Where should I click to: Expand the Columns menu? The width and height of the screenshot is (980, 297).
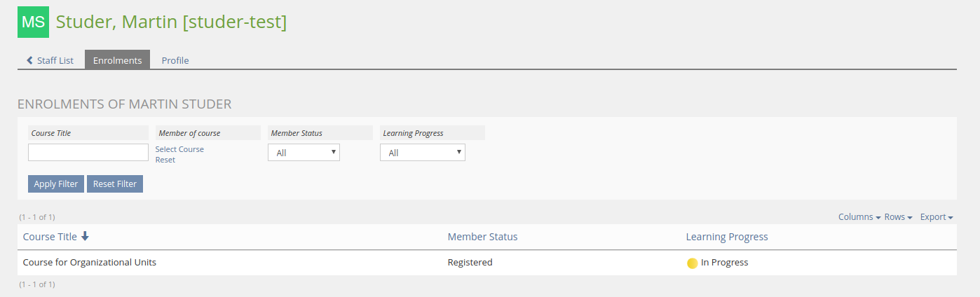click(859, 217)
